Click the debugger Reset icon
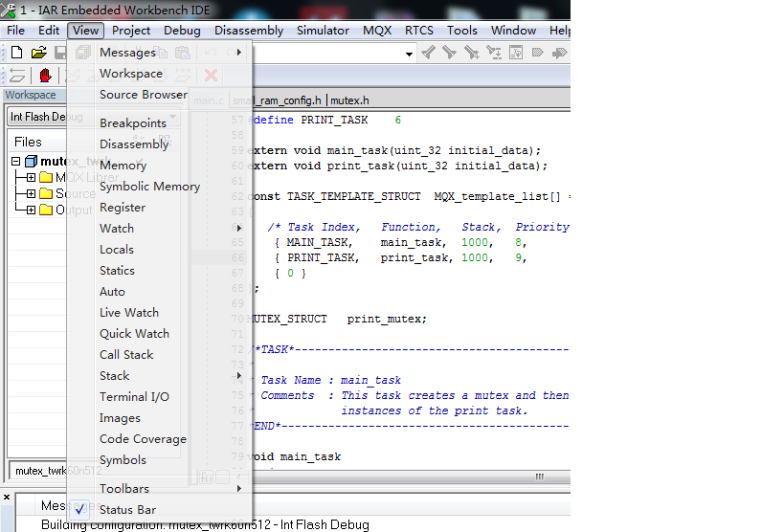Image resolution: width=784 pixels, height=532 pixels. coord(17,76)
